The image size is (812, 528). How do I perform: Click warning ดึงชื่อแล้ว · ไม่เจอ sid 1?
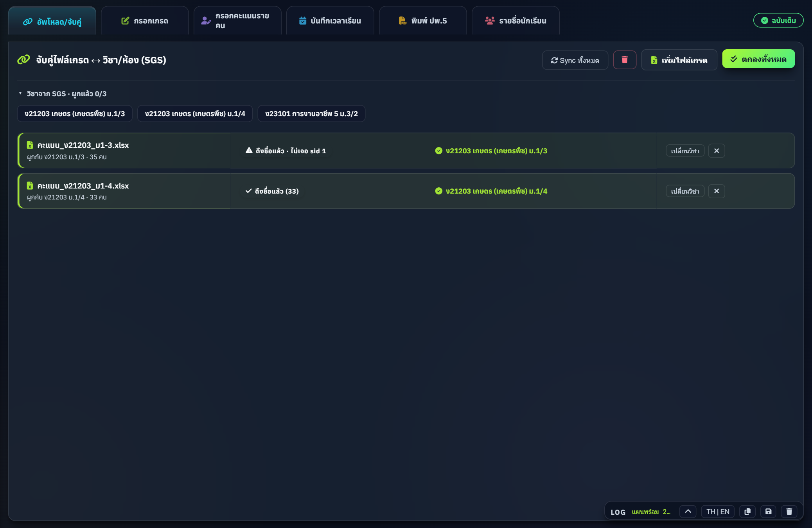286,151
